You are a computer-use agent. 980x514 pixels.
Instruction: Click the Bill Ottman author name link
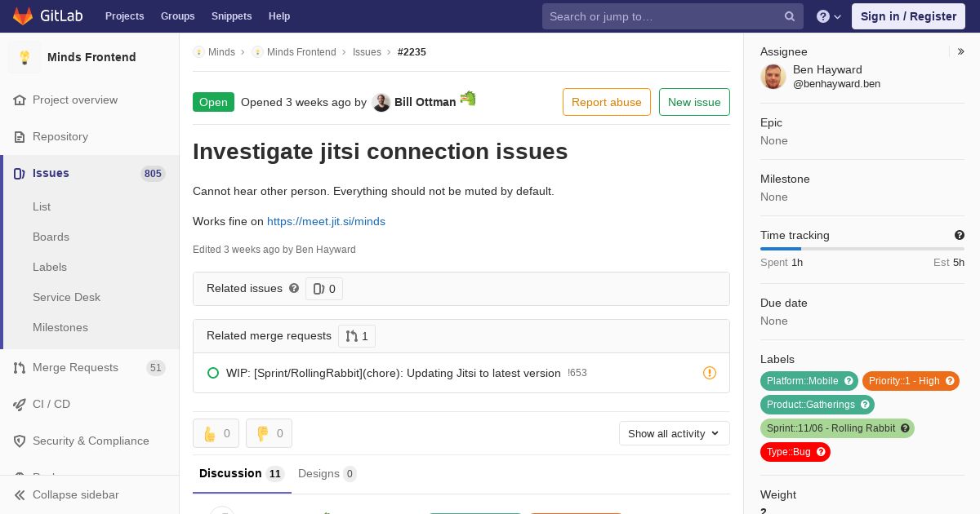click(x=425, y=103)
